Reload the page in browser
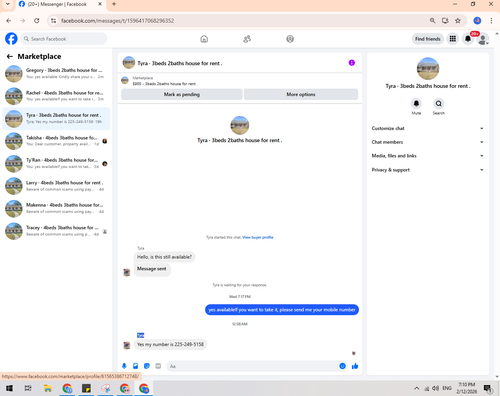500x396 pixels. [37, 21]
